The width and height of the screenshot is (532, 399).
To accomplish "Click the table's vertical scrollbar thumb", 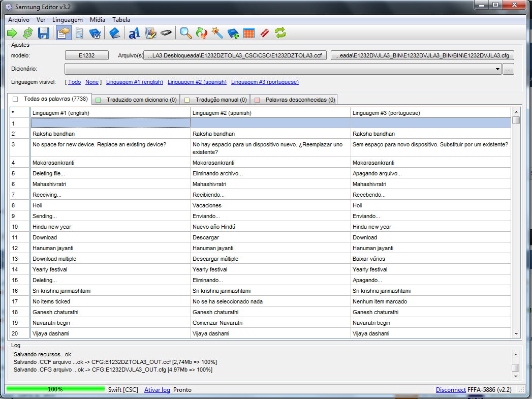I will (x=516, y=120).
